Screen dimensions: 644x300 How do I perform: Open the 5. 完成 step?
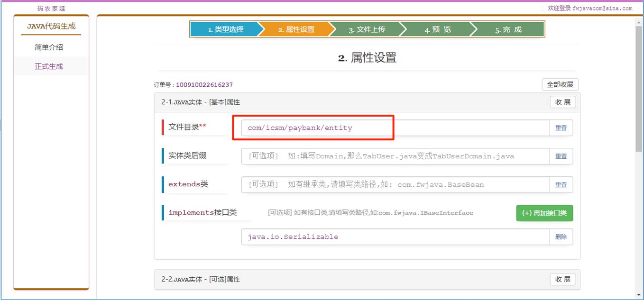(x=508, y=29)
